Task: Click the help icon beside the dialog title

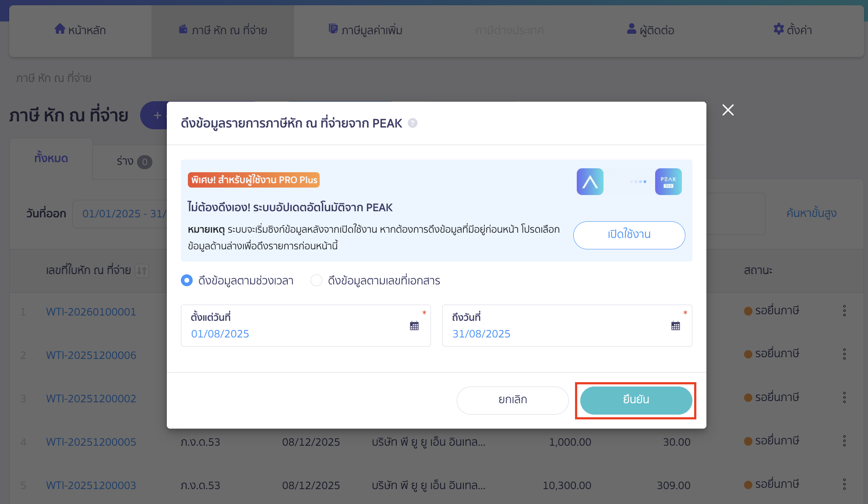Action: [x=412, y=123]
